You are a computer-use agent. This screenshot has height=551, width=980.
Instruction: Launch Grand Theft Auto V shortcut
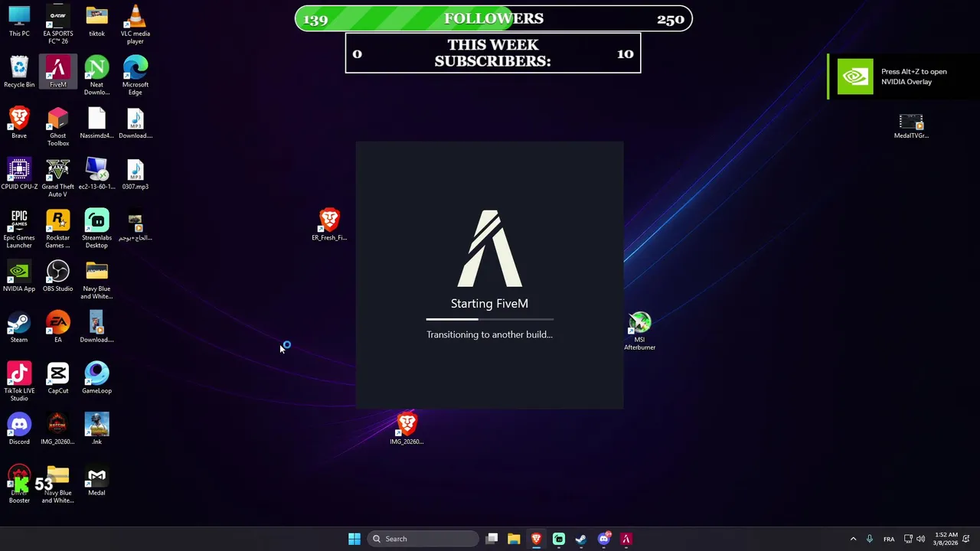(58, 178)
